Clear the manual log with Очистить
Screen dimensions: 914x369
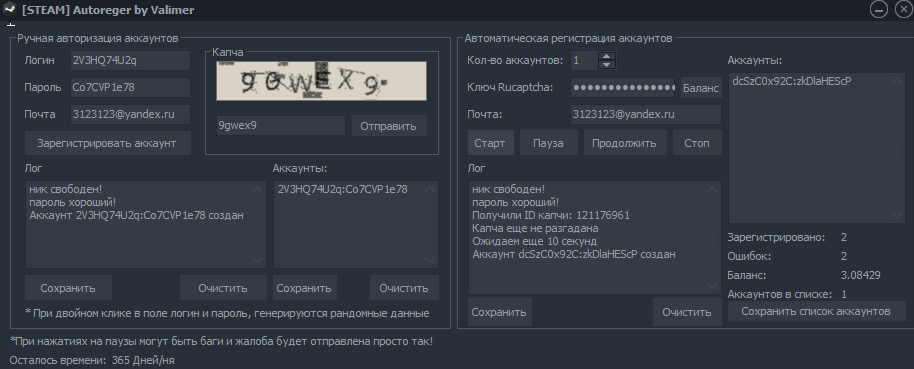(223, 288)
